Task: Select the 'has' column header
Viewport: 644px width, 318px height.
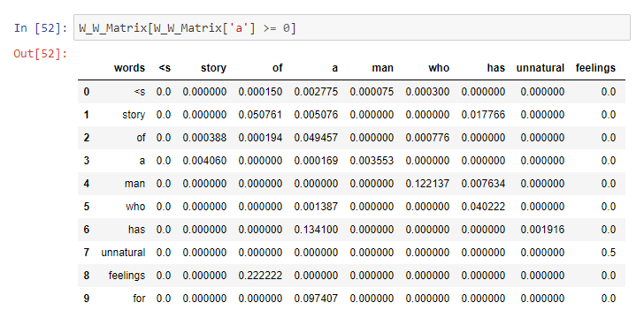Action: pos(496,68)
